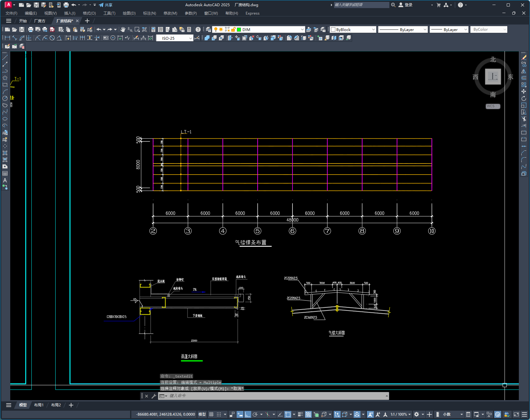Viewport: 530px width, 420px height.
Task: Select the Erase tool in modify toolbar
Action: [524, 57]
